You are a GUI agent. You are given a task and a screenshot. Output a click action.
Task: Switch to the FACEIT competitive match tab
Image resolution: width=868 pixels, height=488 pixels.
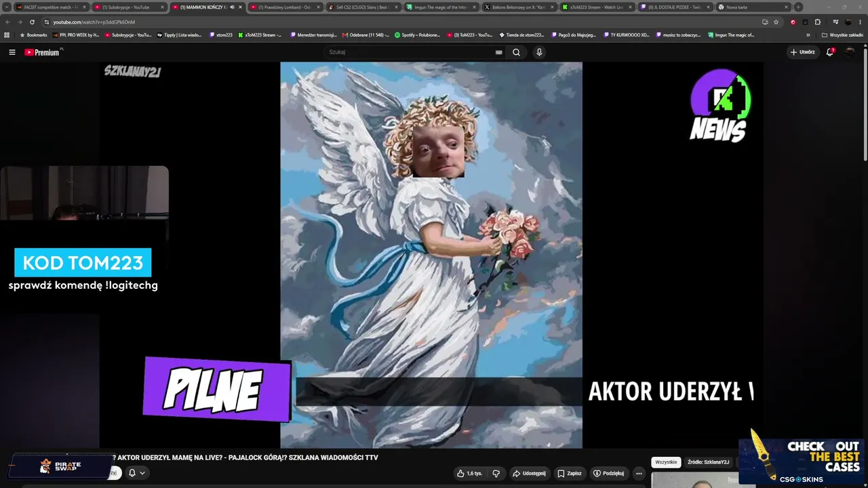point(50,7)
